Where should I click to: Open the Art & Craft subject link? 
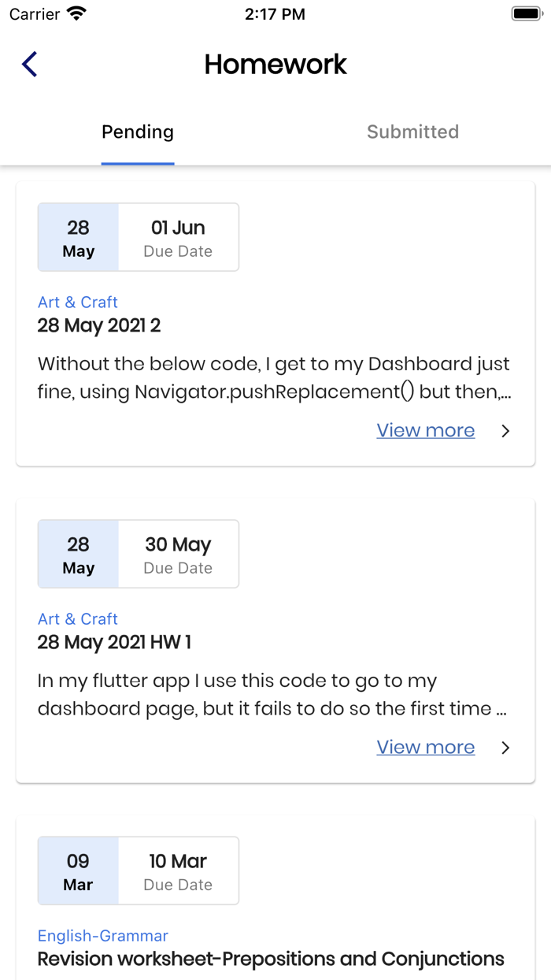77,302
